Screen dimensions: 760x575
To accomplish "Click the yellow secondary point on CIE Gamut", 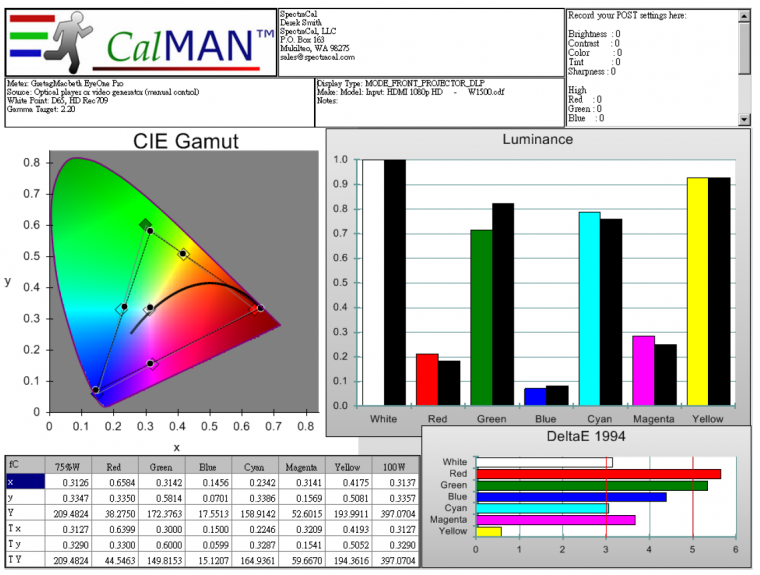I will (183, 254).
